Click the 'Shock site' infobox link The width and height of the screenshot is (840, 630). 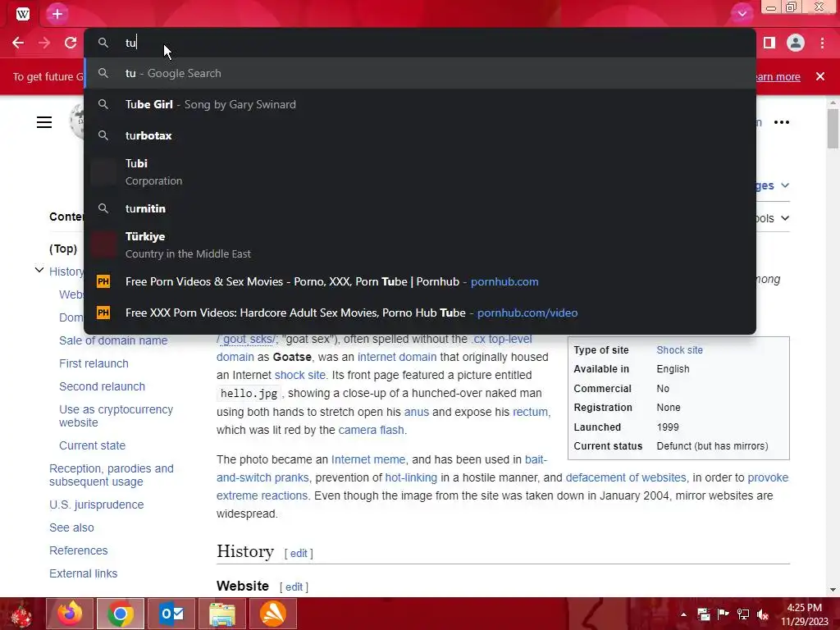click(679, 349)
